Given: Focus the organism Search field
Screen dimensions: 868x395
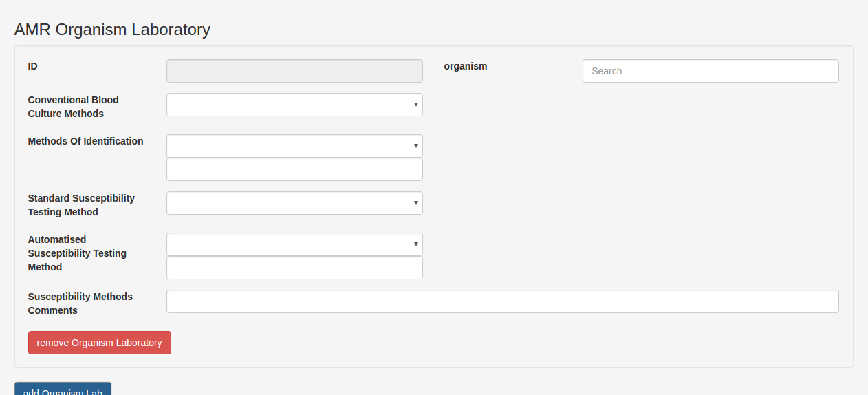Looking at the screenshot, I should click(710, 71).
